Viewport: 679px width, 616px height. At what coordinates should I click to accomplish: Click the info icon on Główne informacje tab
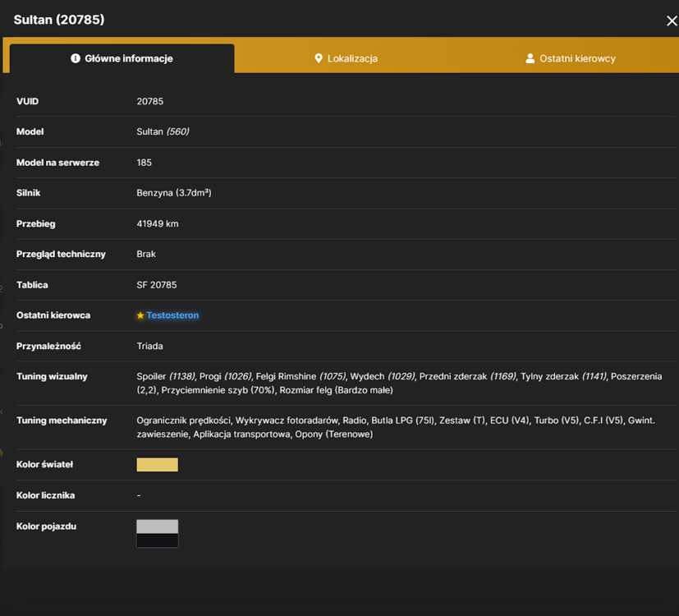[x=76, y=58]
